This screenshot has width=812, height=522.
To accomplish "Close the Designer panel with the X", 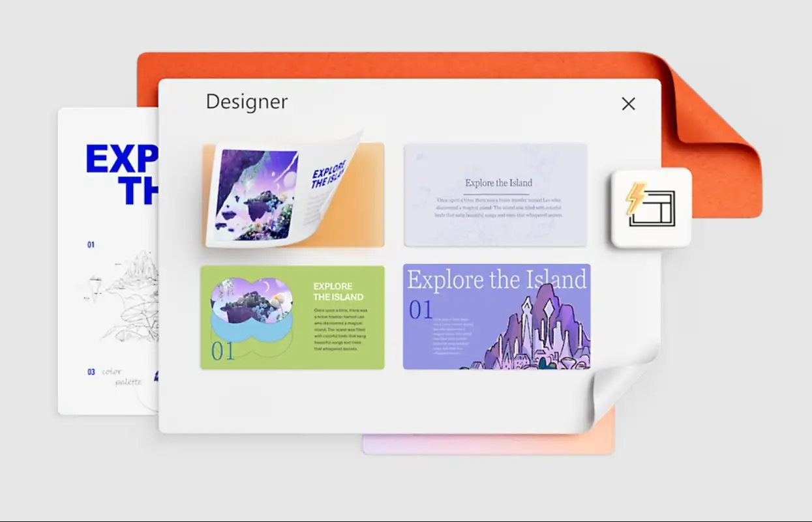I will [628, 104].
